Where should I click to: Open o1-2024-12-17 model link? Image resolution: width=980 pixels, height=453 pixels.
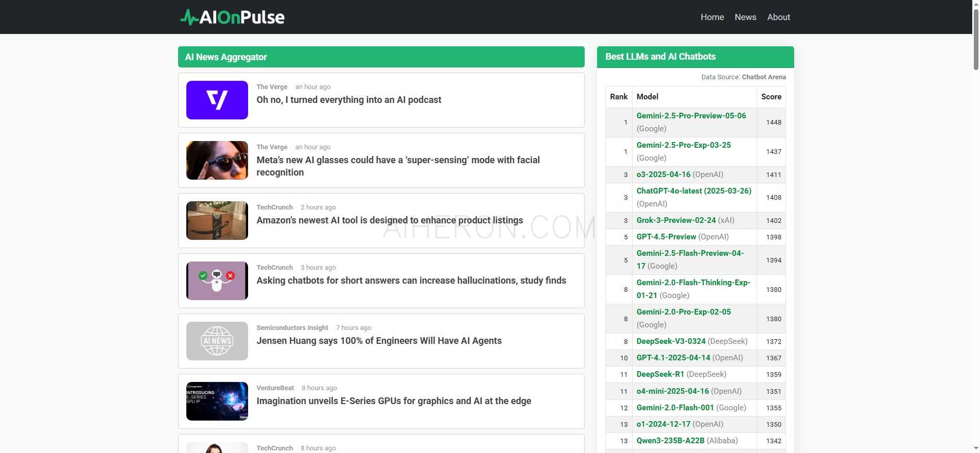tap(663, 424)
